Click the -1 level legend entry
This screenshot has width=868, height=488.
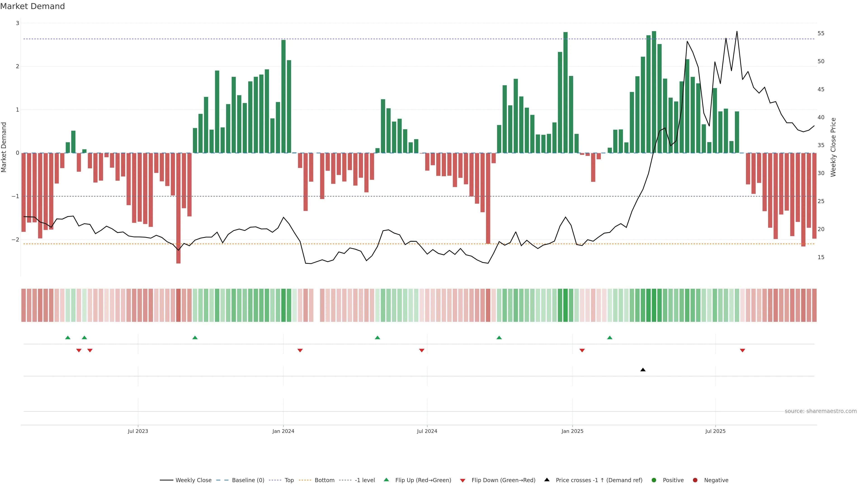(365, 480)
